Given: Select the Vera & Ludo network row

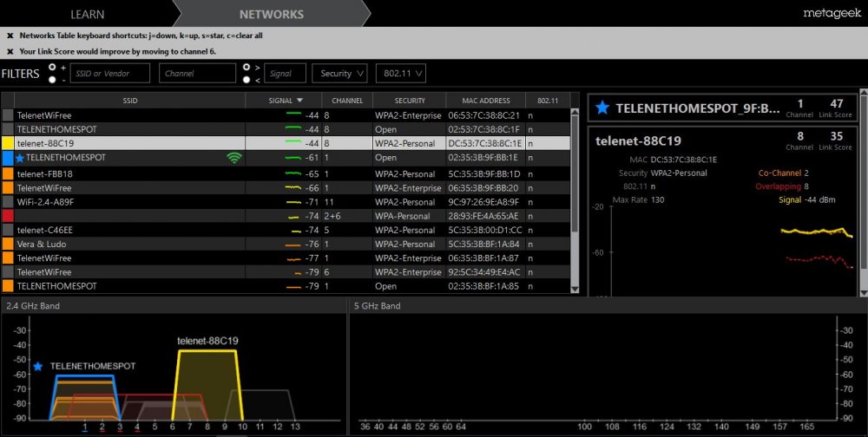Looking at the screenshot, I should (x=285, y=244).
